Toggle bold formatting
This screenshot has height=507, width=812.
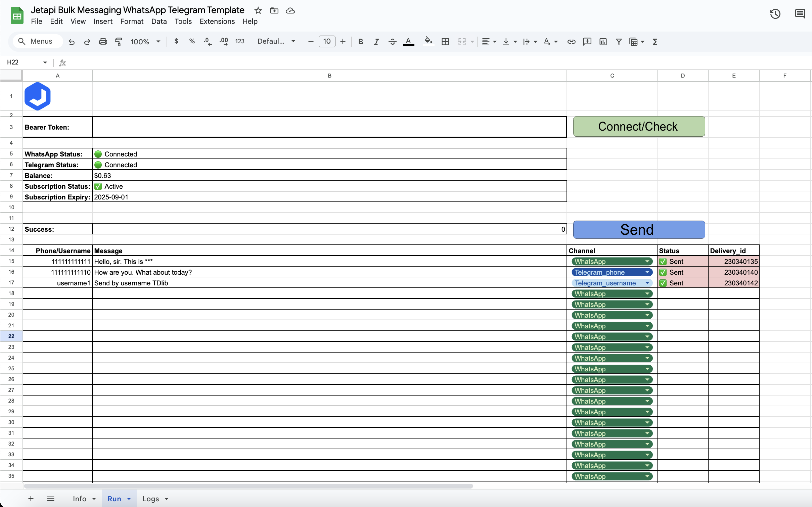(360, 42)
